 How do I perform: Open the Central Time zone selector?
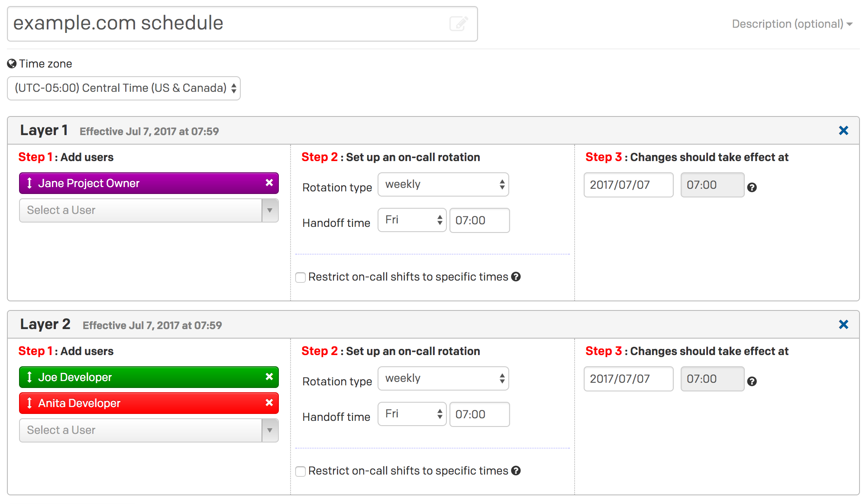click(123, 88)
